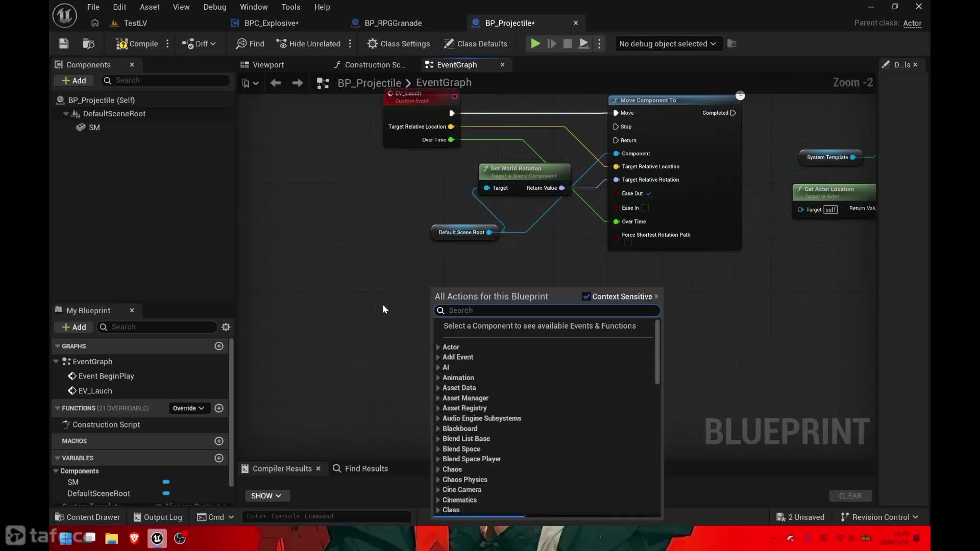Click the Components search field
This screenshot has height=551, width=980.
click(165, 80)
